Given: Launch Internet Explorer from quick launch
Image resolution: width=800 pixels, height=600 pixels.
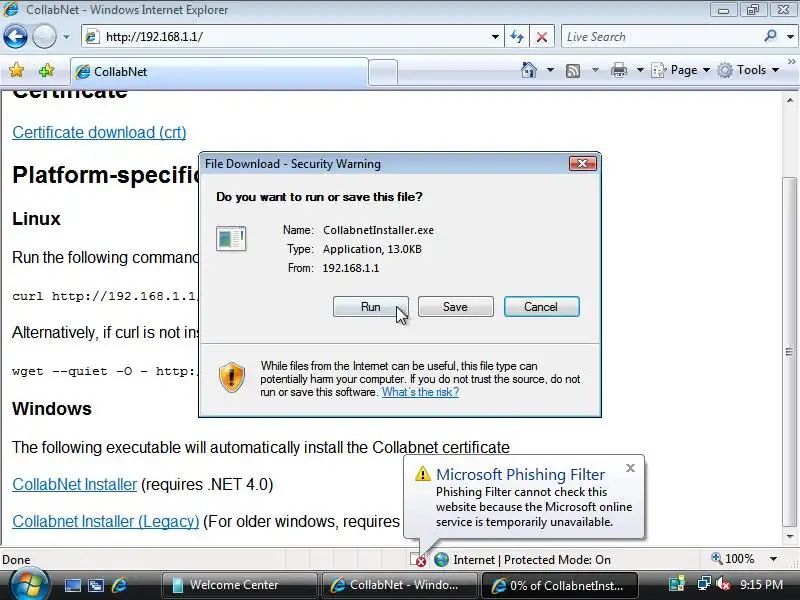Looking at the screenshot, I should click(x=119, y=585).
